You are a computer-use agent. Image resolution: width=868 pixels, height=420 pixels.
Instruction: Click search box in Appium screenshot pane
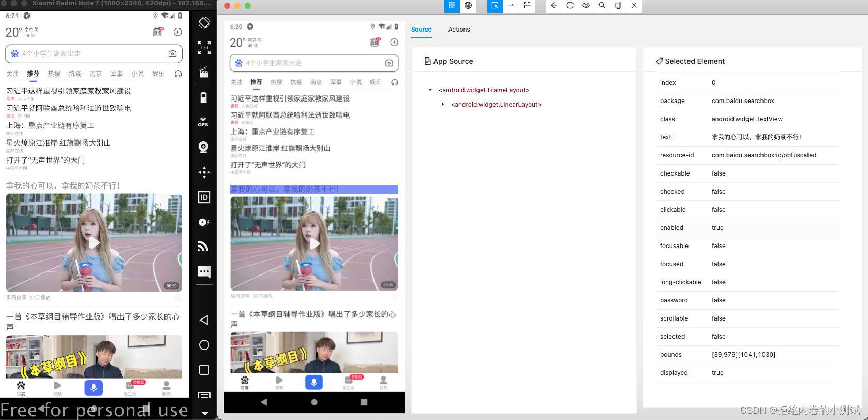point(314,63)
